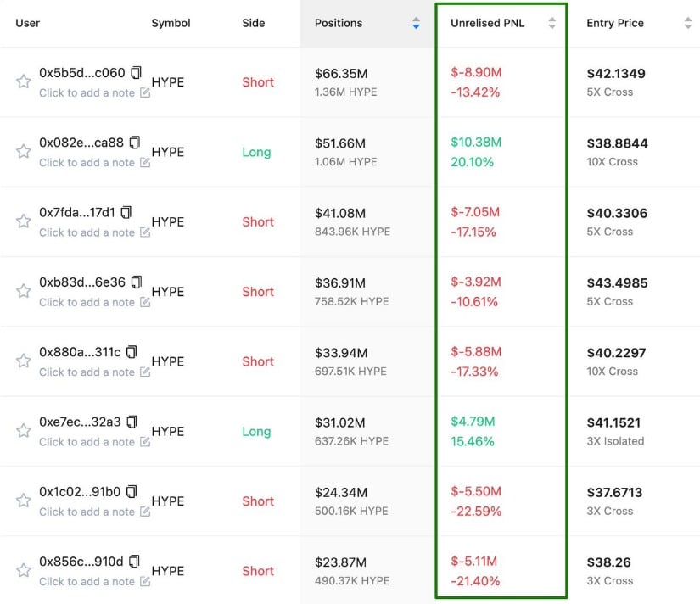Image resolution: width=700 pixels, height=604 pixels.
Task: Copy the address 0x856c...910d
Action: click(135, 562)
